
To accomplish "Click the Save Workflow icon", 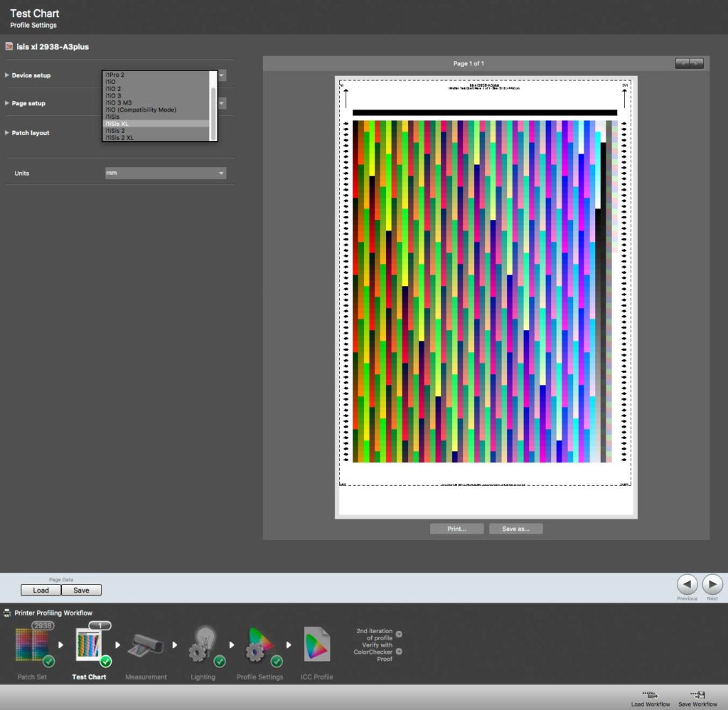I will [697, 695].
